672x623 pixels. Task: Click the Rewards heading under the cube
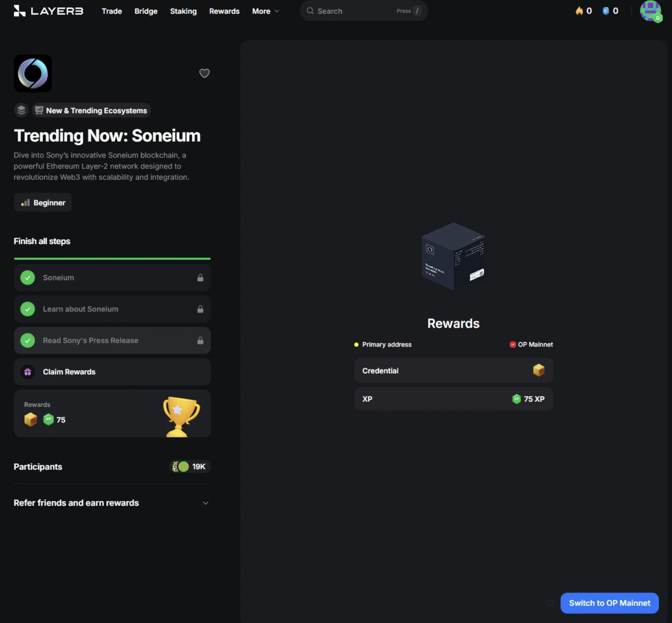coord(453,323)
